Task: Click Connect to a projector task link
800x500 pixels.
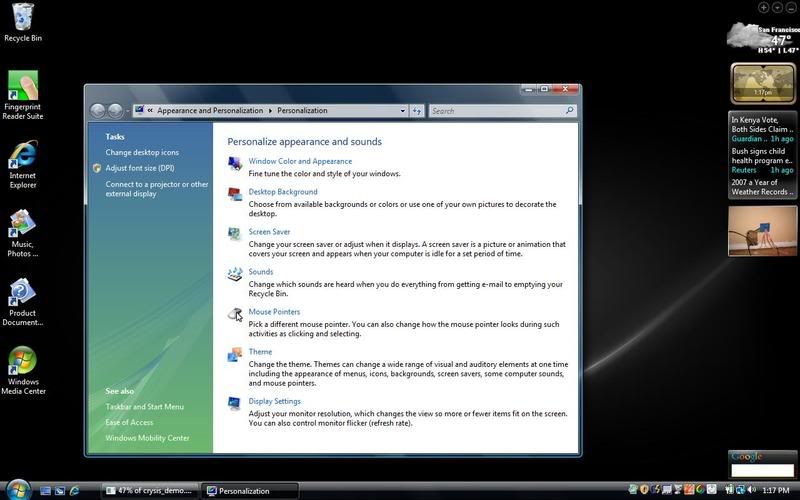Action: [x=157, y=189]
